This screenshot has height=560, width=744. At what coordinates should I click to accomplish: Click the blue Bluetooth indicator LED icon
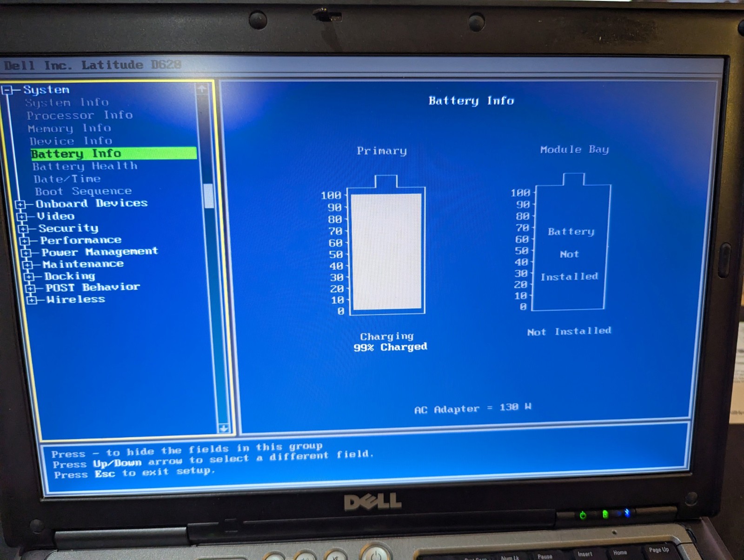(627, 513)
